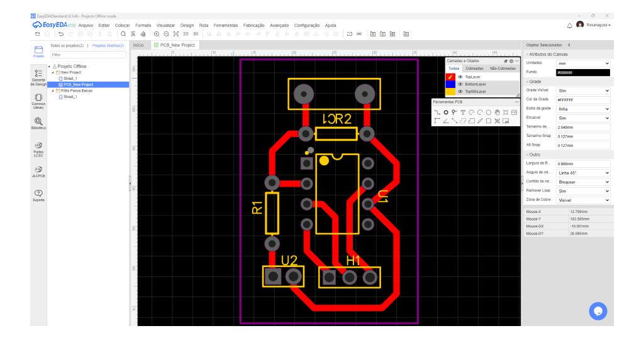Select the Canvas Origin corner tool
This screenshot has height=338, width=644.
click(x=437, y=121)
